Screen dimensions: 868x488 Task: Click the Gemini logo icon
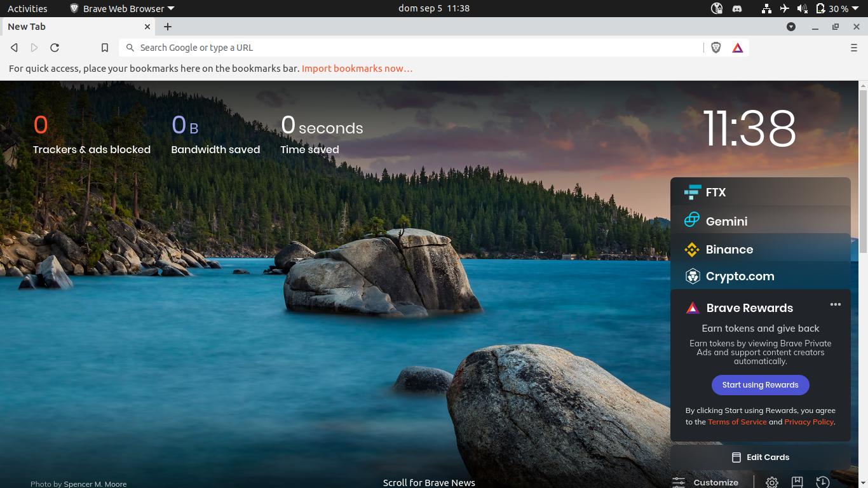[692, 220]
